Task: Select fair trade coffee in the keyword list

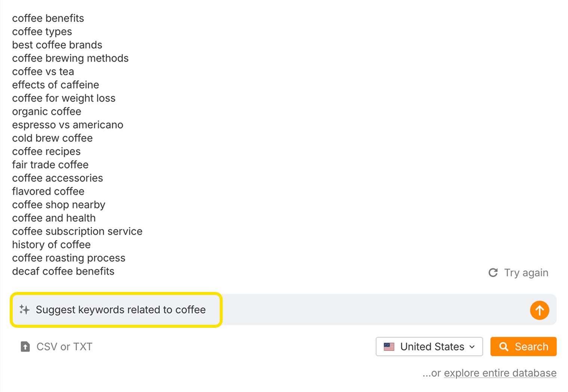Action: click(x=50, y=164)
